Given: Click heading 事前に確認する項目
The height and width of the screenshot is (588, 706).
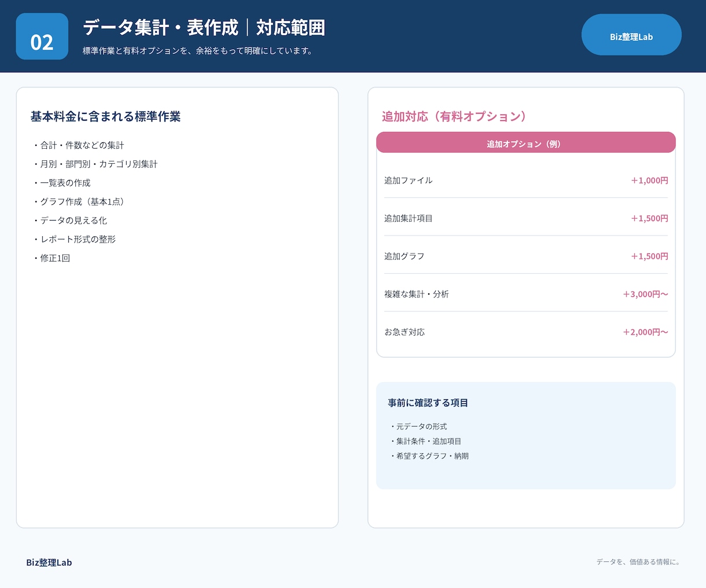Looking at the screenshot, I should [428, 403].
